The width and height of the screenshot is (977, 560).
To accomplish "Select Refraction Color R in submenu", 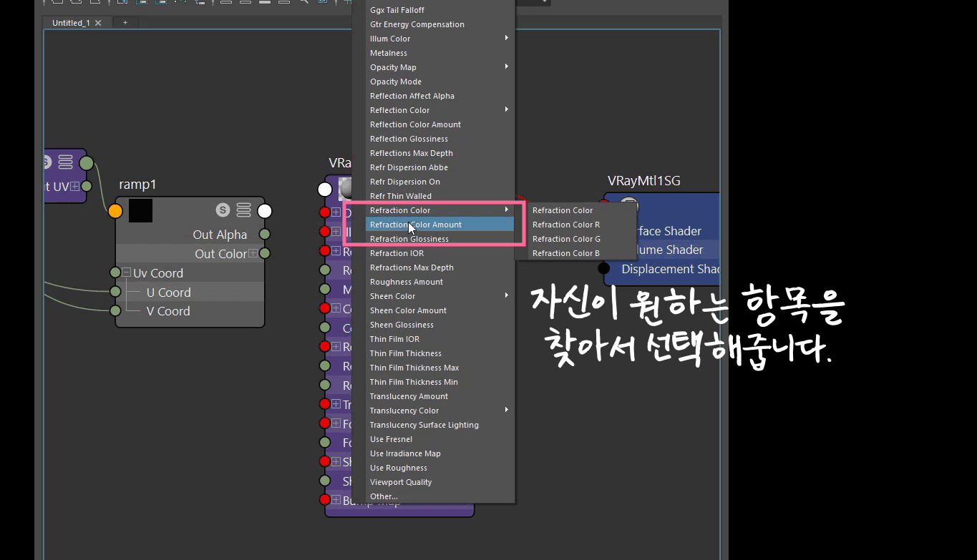I will pyautogui.click(x=575, y=225).
